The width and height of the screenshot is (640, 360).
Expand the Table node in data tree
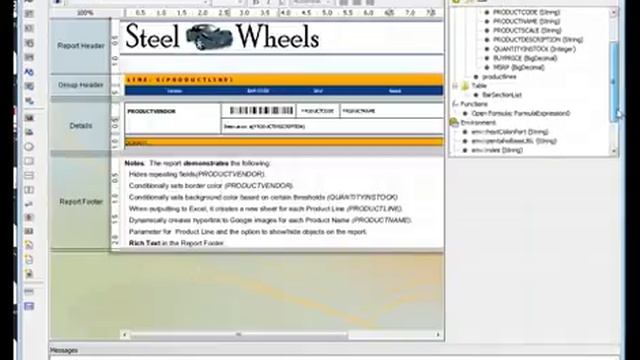pyautogui.click(x=455, y=86)
